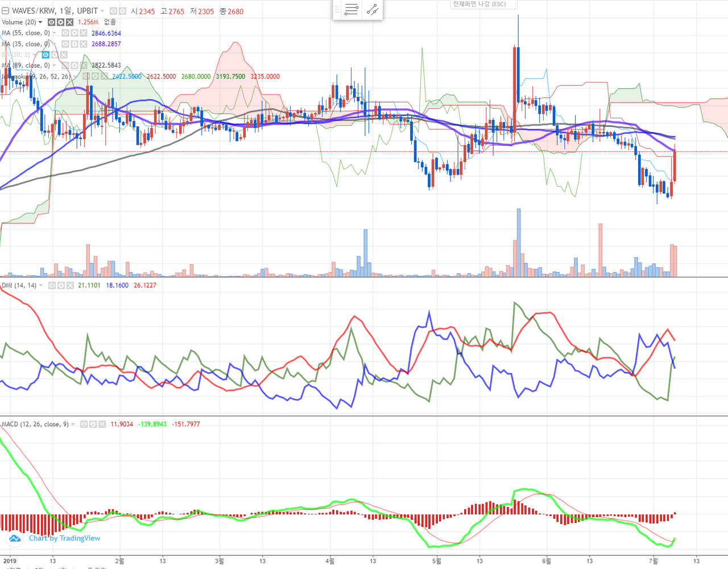Click the TradingView cloud logo
Viewport: 728px width, 569px height.
14,538
